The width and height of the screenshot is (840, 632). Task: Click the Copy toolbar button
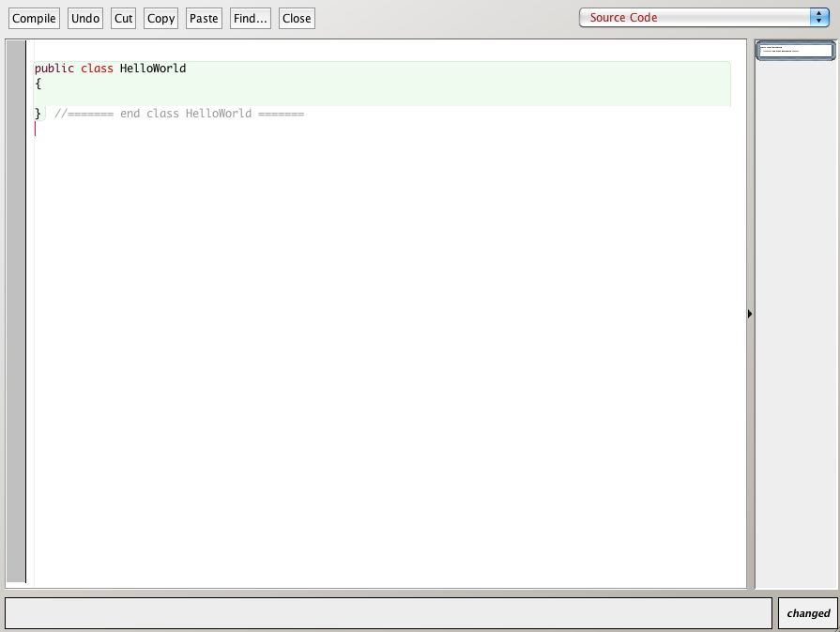pos(160,19)
